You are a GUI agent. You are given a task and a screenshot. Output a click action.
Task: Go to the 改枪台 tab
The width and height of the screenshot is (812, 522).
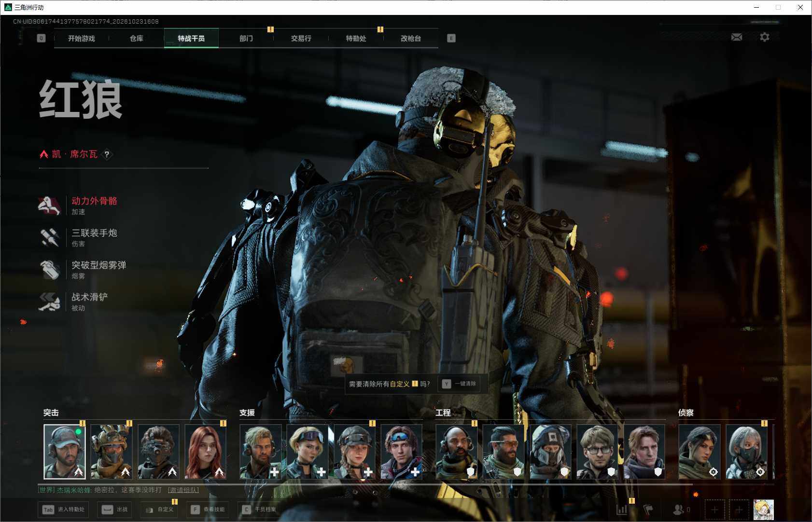(411, 38)
